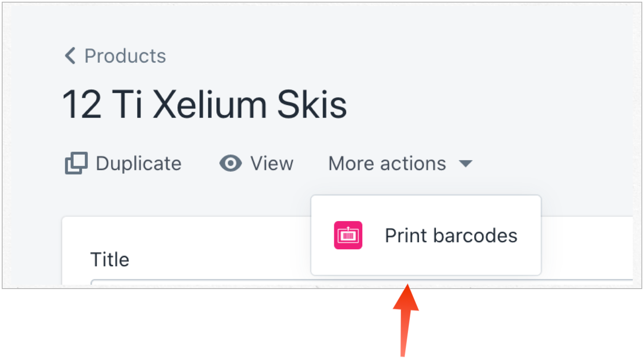644x360 pixels.
Task: Click the Title field label
Action: click(109, 260)
